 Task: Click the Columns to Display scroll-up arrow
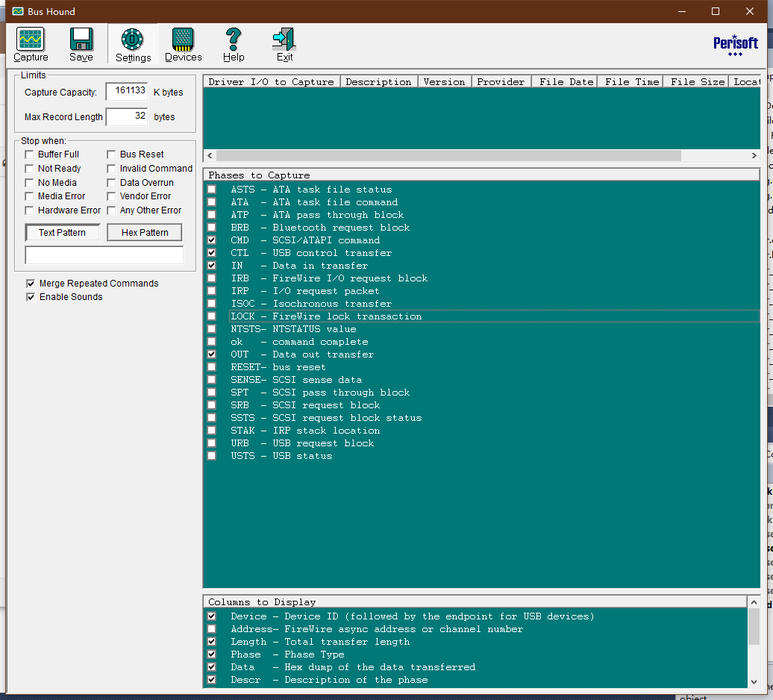(754, 602)
